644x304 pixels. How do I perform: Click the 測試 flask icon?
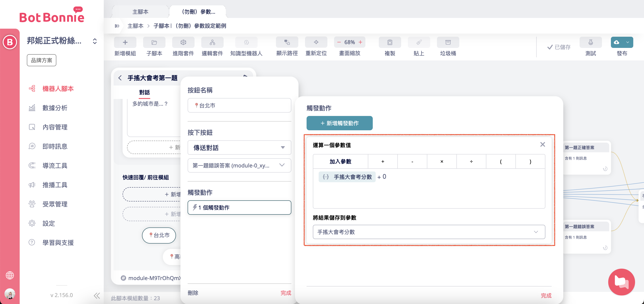[x=591, y=42]
